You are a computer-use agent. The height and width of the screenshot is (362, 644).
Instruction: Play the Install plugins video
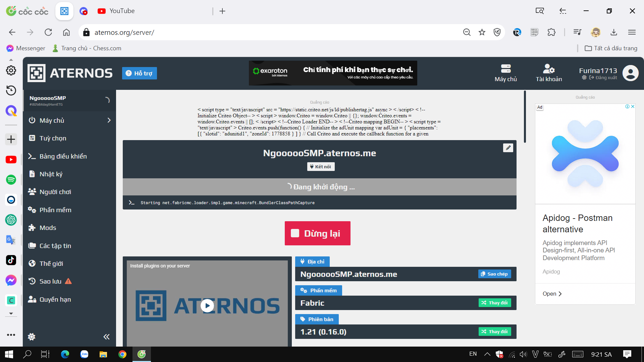tap(207, 305)
